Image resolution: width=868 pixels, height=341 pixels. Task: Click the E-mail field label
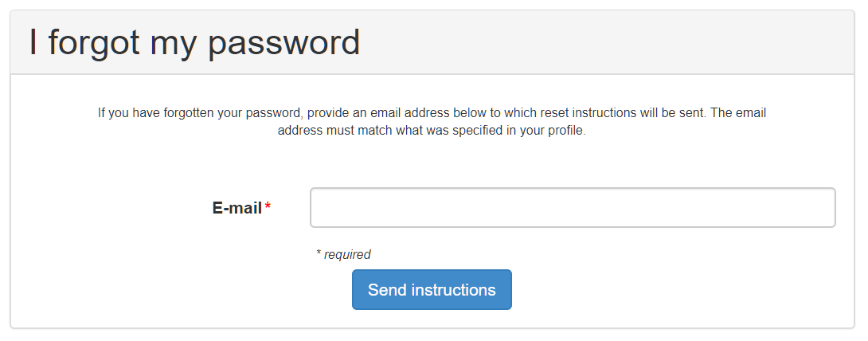237,208
